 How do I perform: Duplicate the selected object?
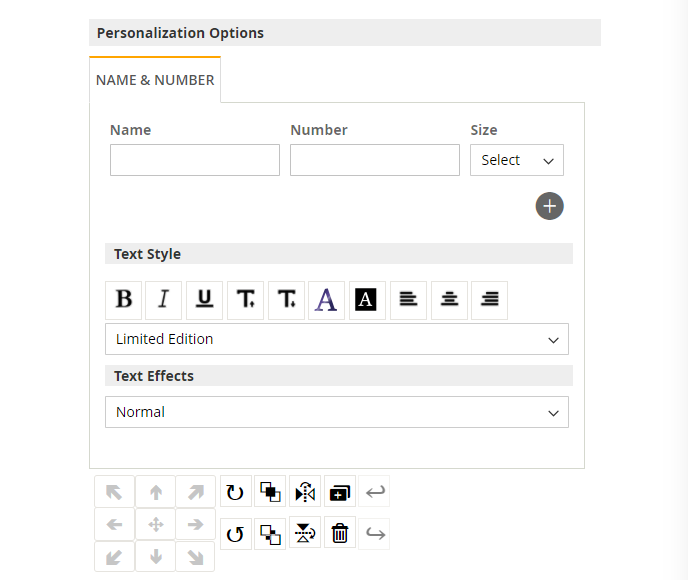click(340, 492)
